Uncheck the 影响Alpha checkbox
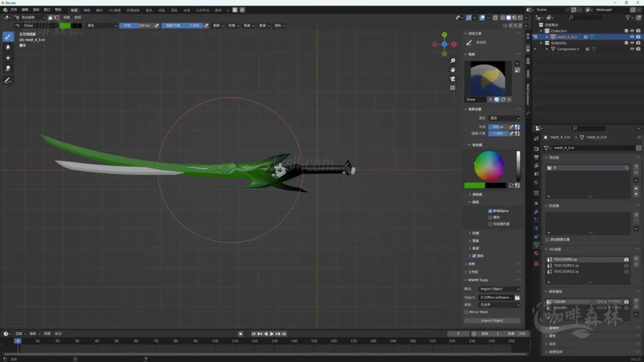The image size is (644, 362). pyautogui.click(x=491, y=211)
